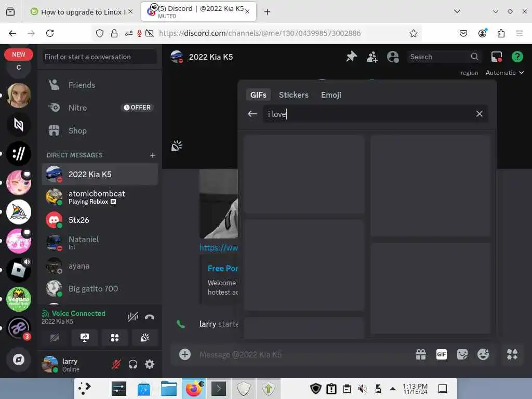The height and width of the screenshot is (399, 532).
Task: Click the gift Nitro icon
Action: (421, 354)
